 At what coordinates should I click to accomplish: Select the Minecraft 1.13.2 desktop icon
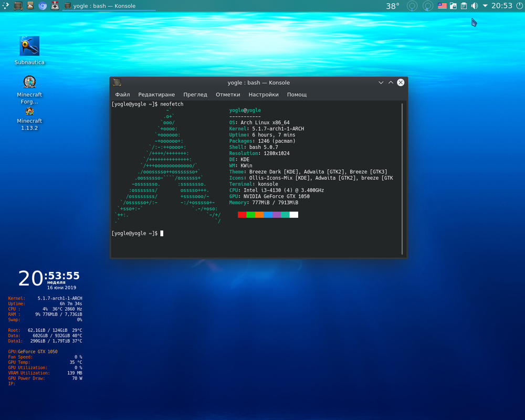(29, 119)
